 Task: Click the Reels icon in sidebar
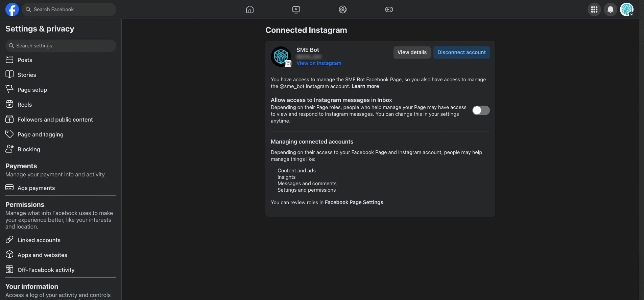pyautogui.click(x=9, y=104)
